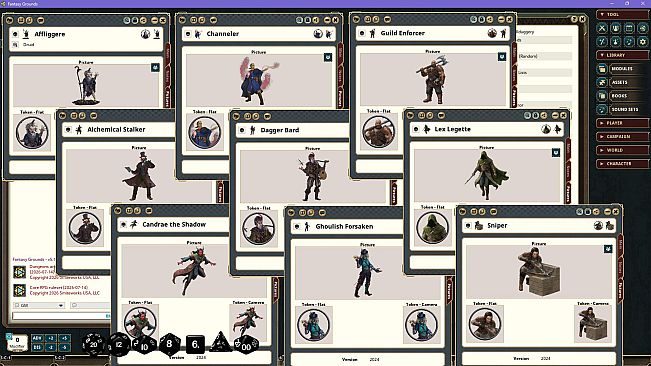Toggle identification on Affliggere record

tap(15, 34)
